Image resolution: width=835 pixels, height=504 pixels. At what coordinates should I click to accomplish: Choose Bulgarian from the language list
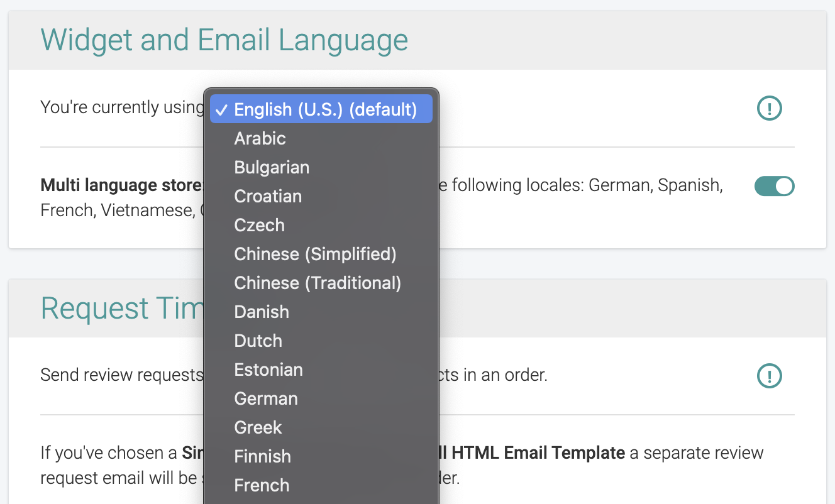272,167
